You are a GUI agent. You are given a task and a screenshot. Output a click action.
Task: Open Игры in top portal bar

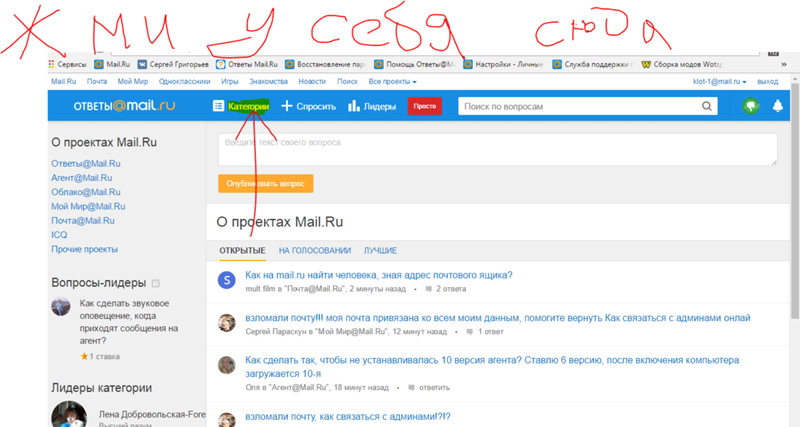pyautogui.click(x=230, y=82)
